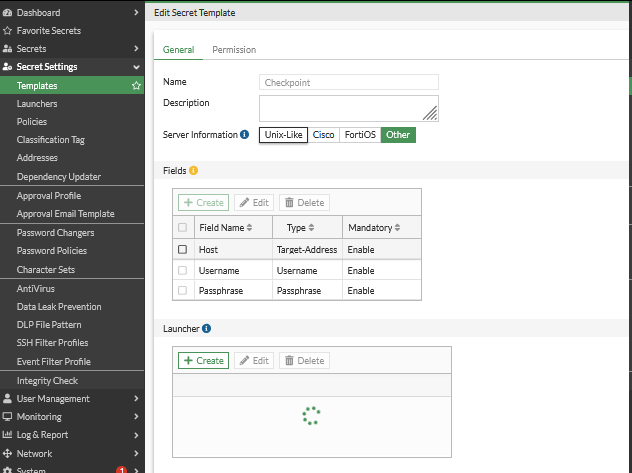This screenshot has width=632, height=473.
Task: Click the Secret Settings user-gear icon
Action: coord(7,67)
